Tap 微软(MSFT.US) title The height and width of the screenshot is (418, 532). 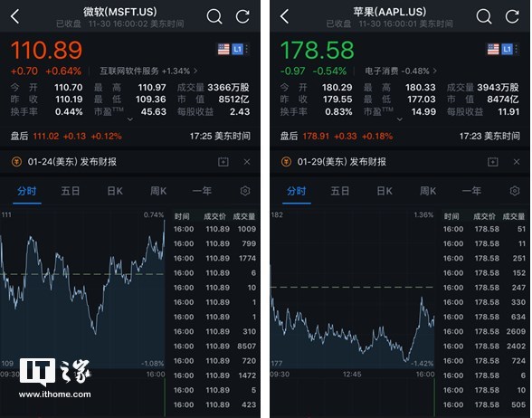coord(120,12)
